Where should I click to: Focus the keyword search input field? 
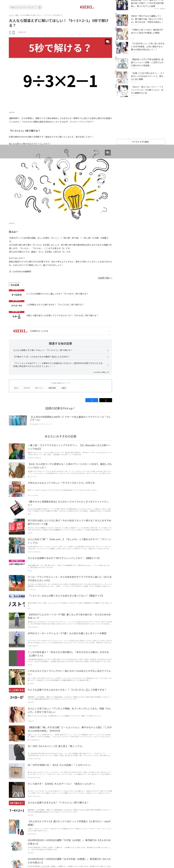[x=24, y=7]
